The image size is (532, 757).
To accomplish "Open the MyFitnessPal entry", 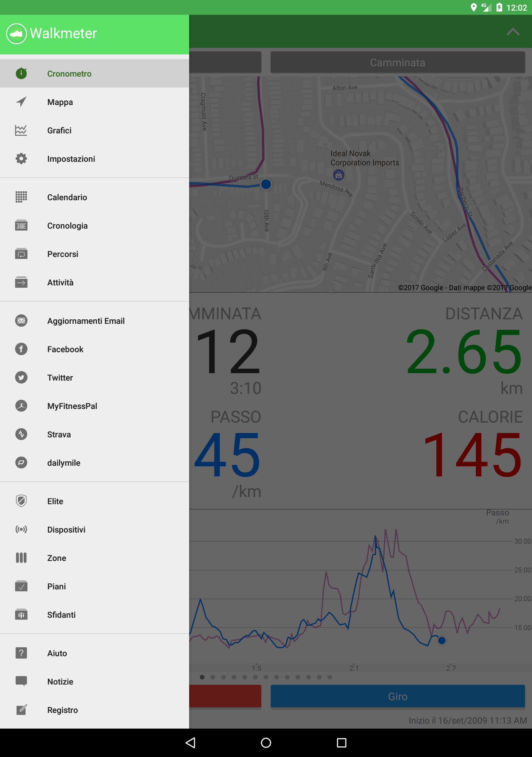I will coord(95,405).
